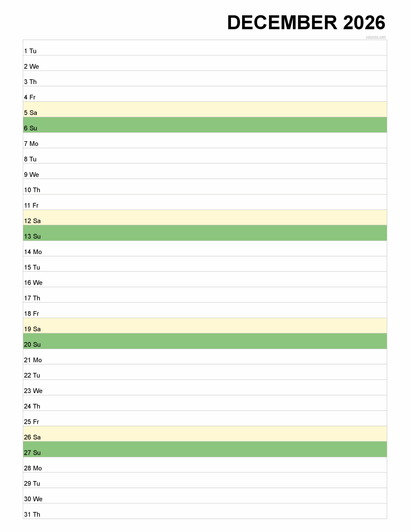The height and width of the screenshot is (532, 411).
Task: Select the 9 We row
Action: tap(205, 171)
